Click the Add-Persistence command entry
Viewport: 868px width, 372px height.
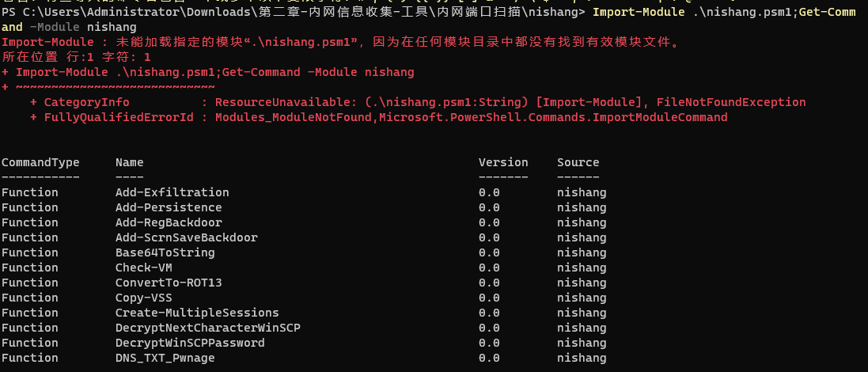[169, 207]
